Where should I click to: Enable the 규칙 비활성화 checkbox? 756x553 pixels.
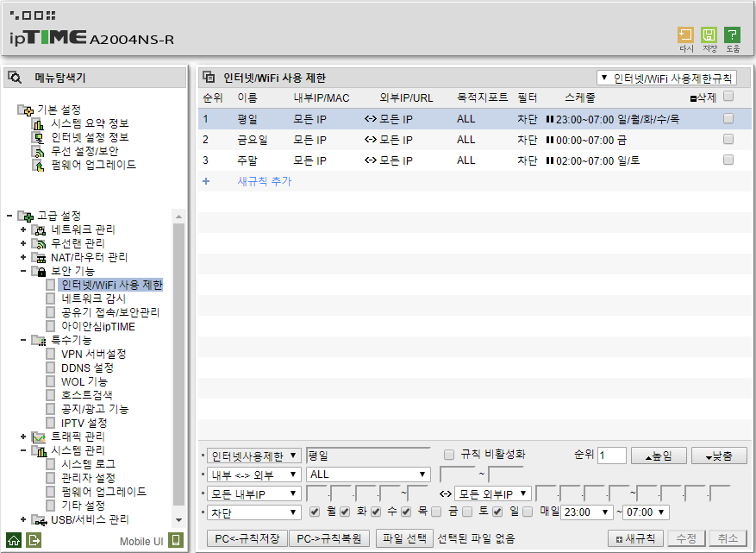[x=449, y=455]
